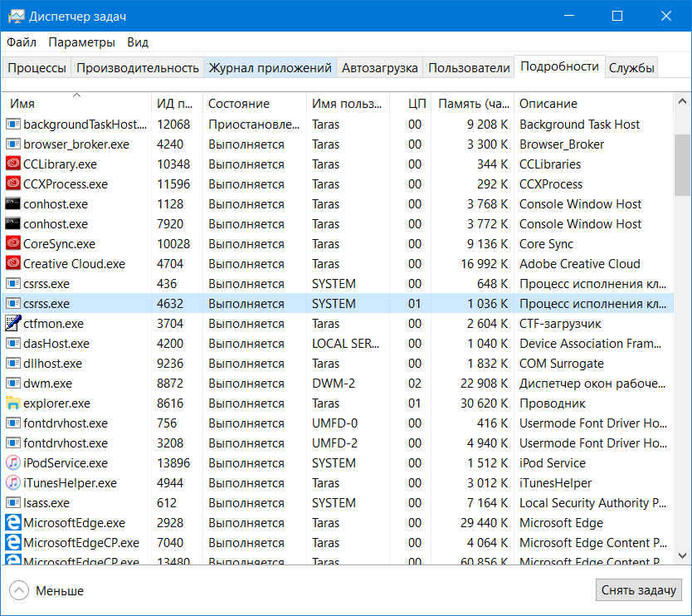Viewport: 692px width, 616px height.
Task: Click the COM Surrogate description
Action: tap(562, 364)
